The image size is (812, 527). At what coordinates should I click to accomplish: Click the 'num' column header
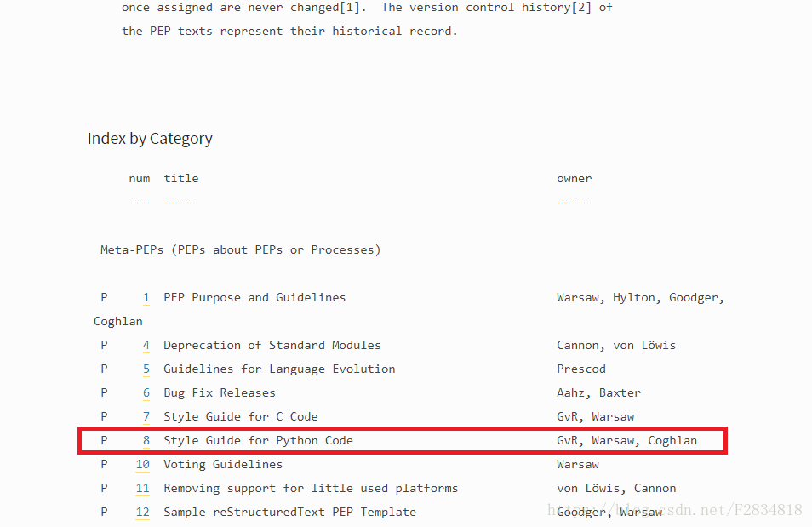pyautogui.click(x=140, y=179)
